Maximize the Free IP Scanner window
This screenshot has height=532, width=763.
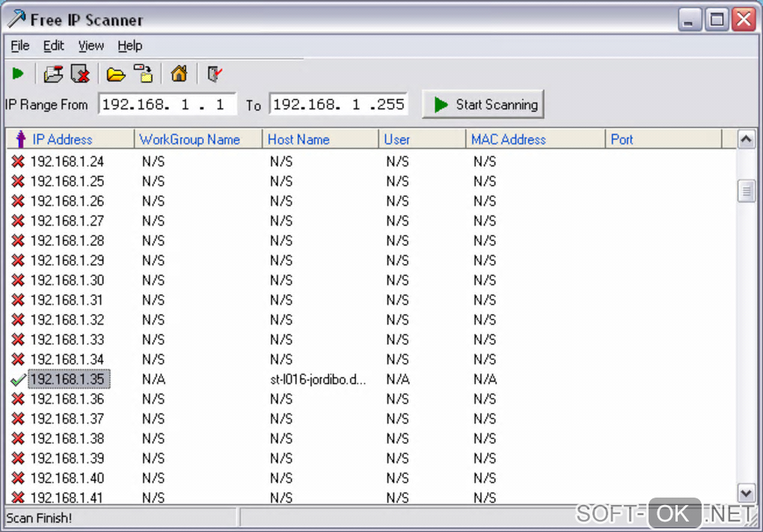pos(717,19)
